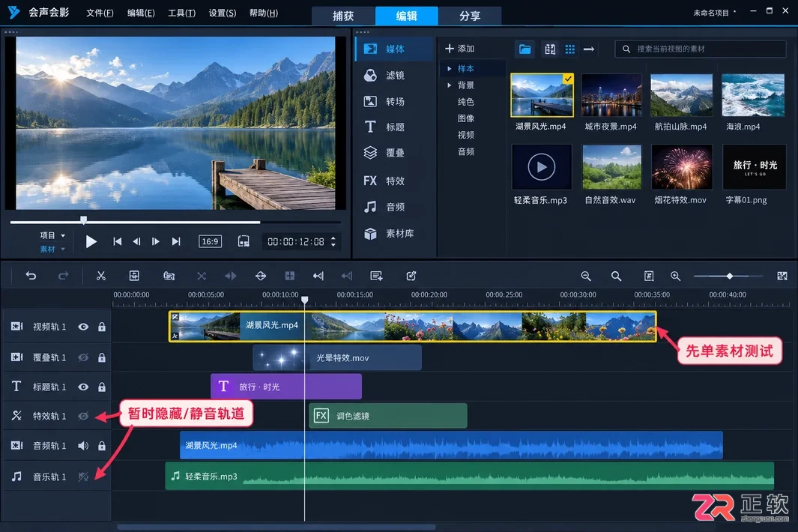Hide the 视频轨 1 track with eye icon
Screen dimensions: 798x532
click(83, 327)
